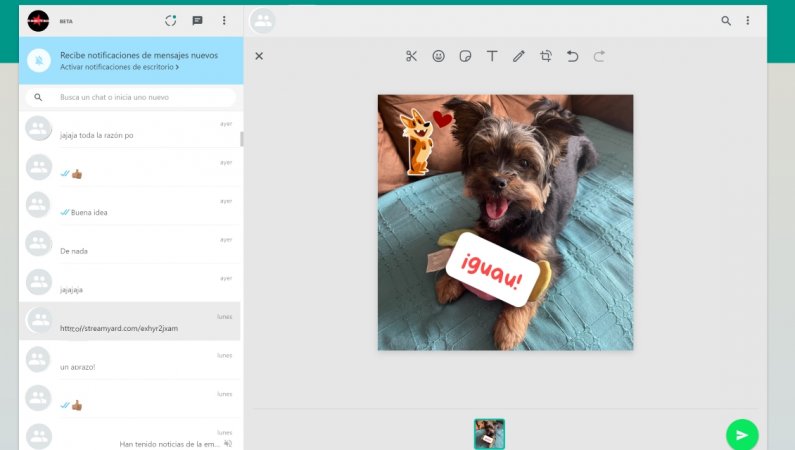
Task: Open sidebar menu three dots
Action: pyautogui.click(x=224, y=20)
